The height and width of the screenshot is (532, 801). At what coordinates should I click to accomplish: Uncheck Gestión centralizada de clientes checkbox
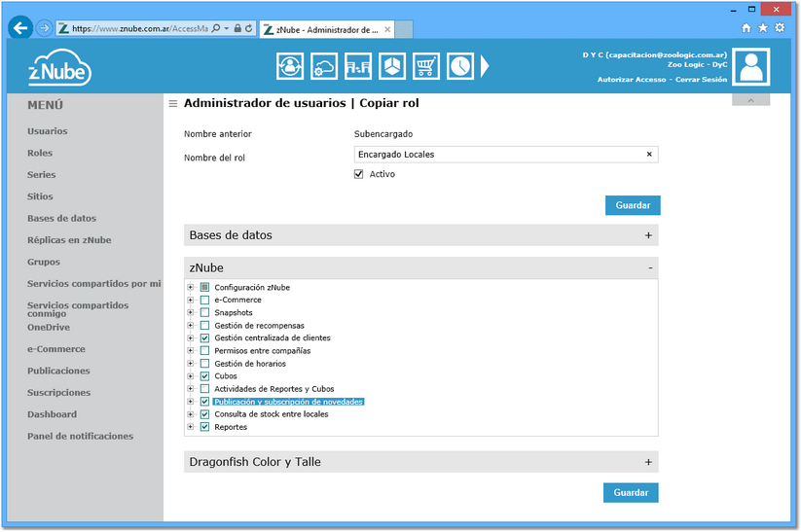[204, 338]
